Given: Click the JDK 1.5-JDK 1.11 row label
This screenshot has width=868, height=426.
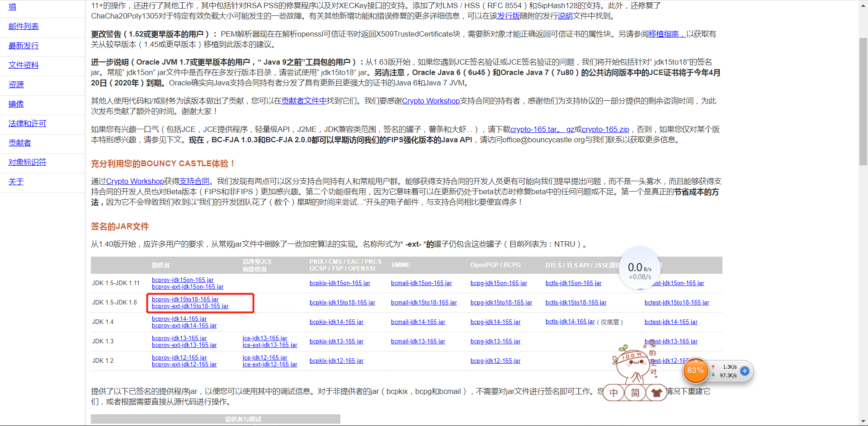Looking at the screenshot, I should coord(116,283).
